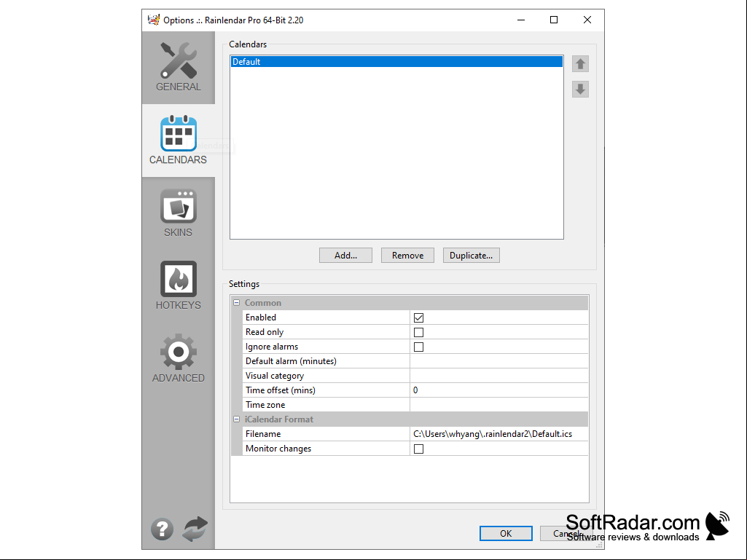Collapse the Common settings group
Image resolution: width=747 pixels, height=560 pixels.
[236, 303]
